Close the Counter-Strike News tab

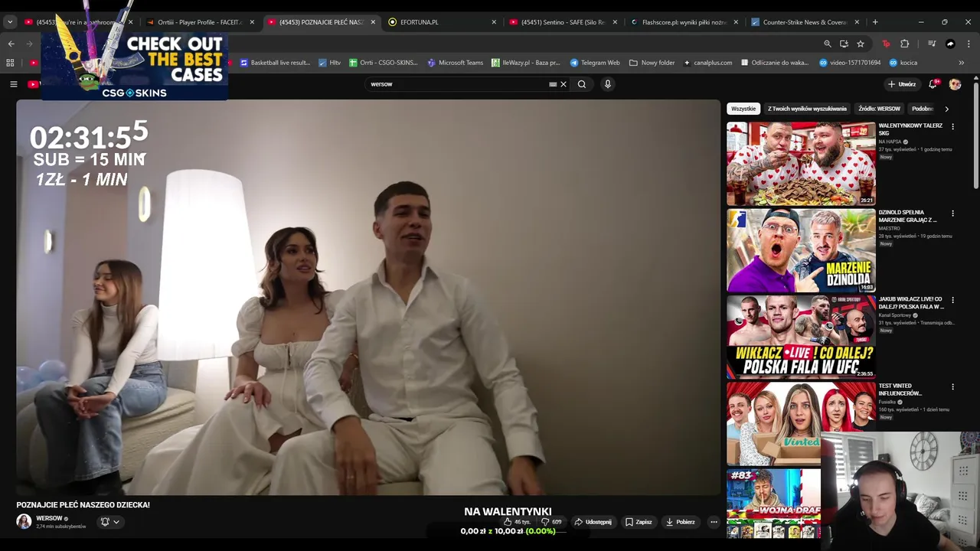click(x=857, y=22)
